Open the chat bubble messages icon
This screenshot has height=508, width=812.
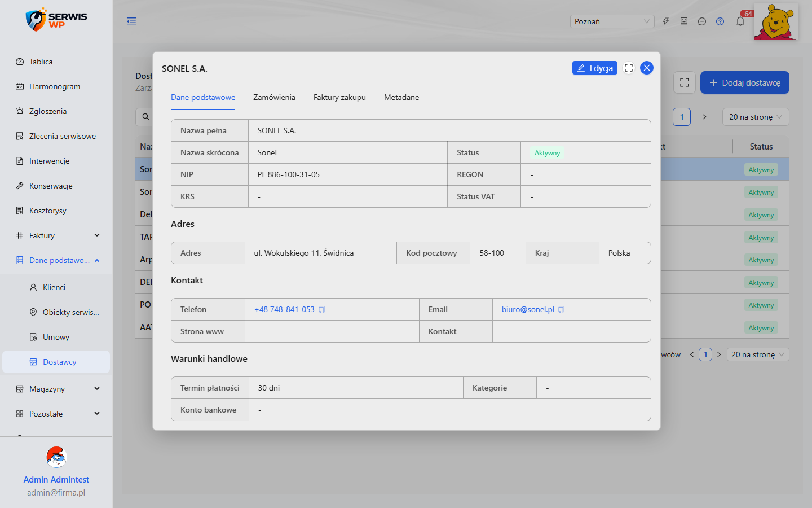702,21
